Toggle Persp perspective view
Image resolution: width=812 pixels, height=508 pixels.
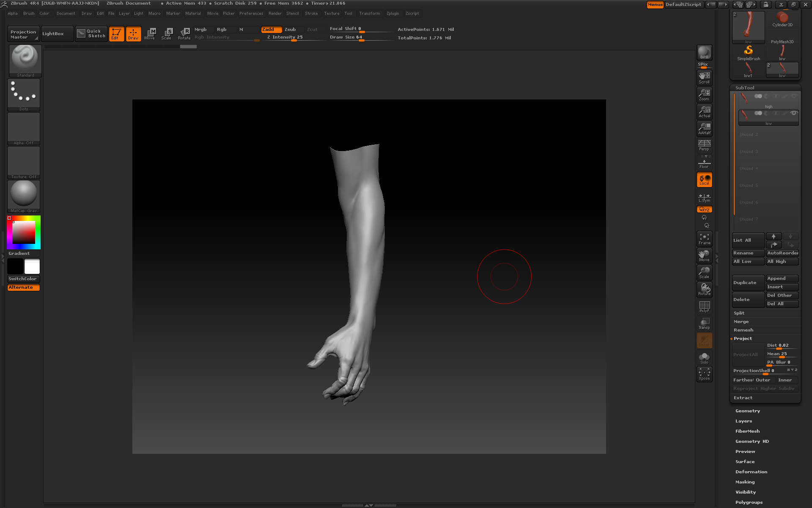point(704,145)
